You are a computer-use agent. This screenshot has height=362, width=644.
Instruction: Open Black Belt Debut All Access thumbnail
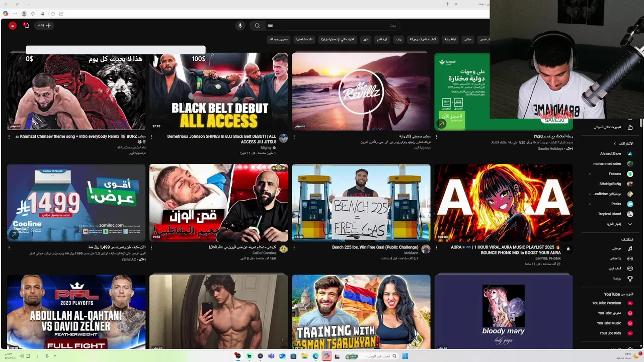[219, 92]
